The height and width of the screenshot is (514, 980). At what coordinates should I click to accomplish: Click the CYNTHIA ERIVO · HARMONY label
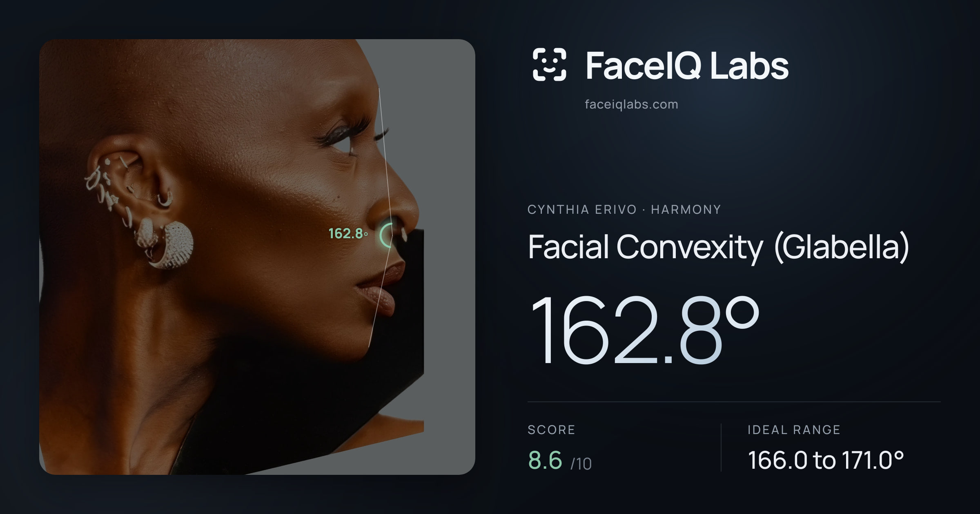tap(624, 210)
